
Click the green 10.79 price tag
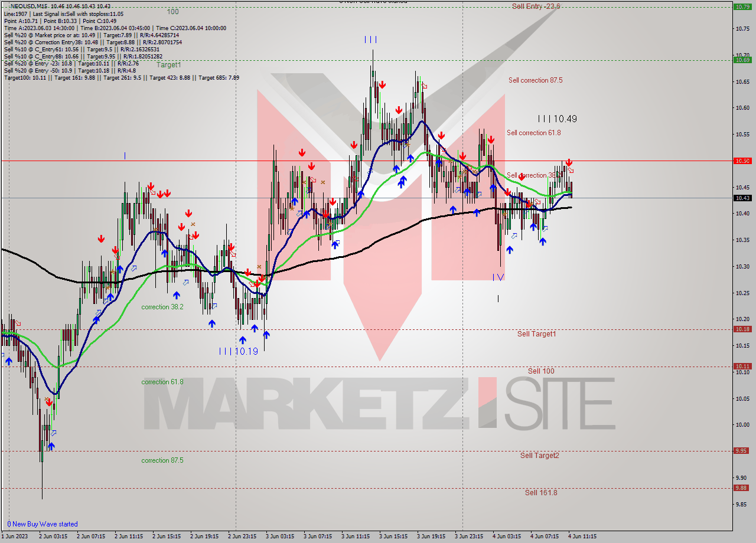click(x=742, y=7)
